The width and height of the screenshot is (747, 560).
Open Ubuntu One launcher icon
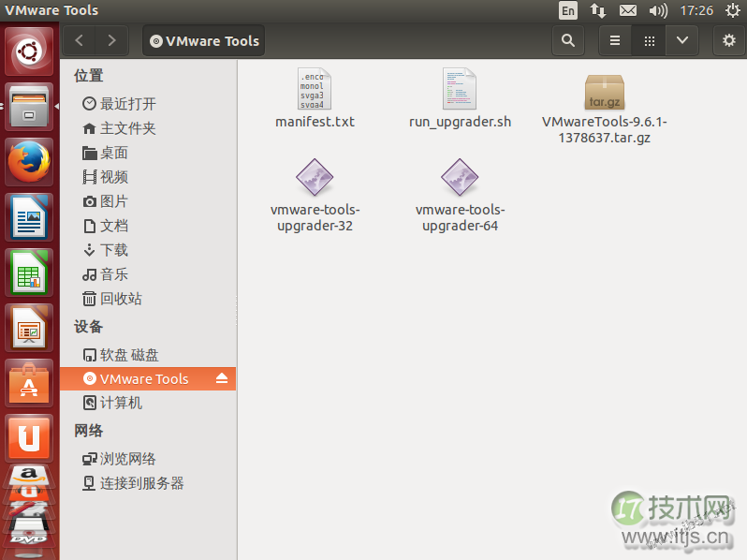pyautogui.click(x=29, y=438)
